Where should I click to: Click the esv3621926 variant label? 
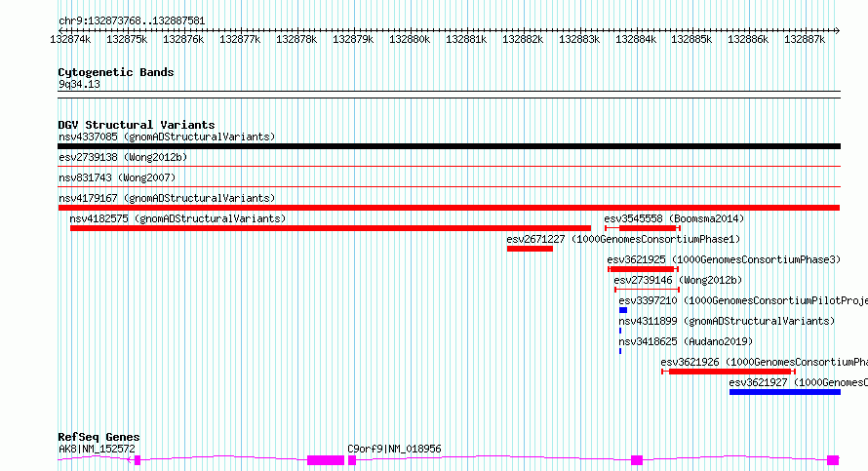tap(764, 362)
